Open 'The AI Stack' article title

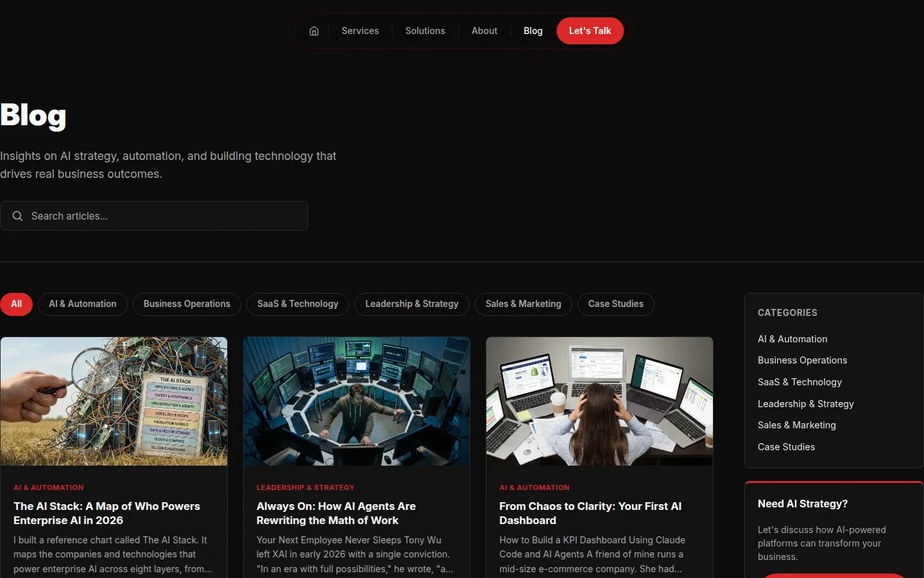point(107,513)
